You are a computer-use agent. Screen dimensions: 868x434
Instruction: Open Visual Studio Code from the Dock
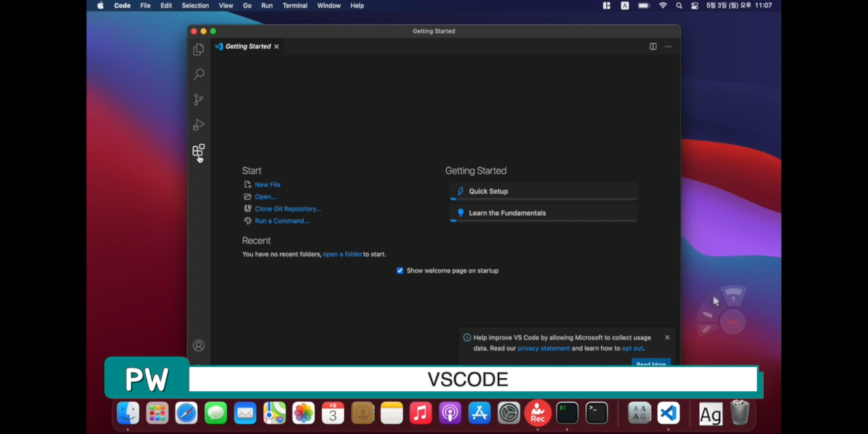tap(669, 413)
